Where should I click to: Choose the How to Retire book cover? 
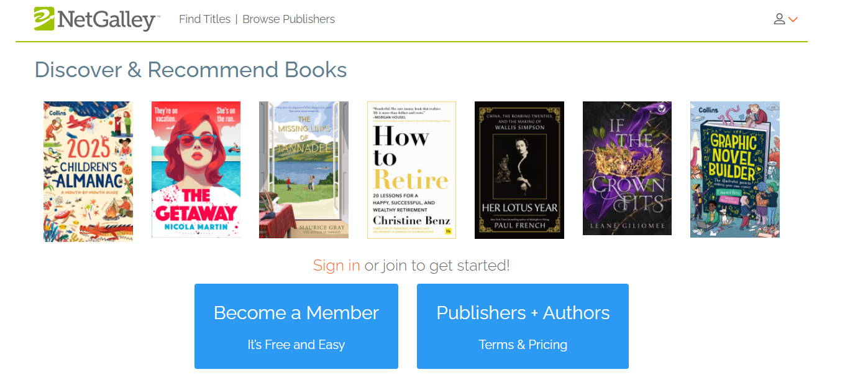pyautogui.click(x=411, y=170)
